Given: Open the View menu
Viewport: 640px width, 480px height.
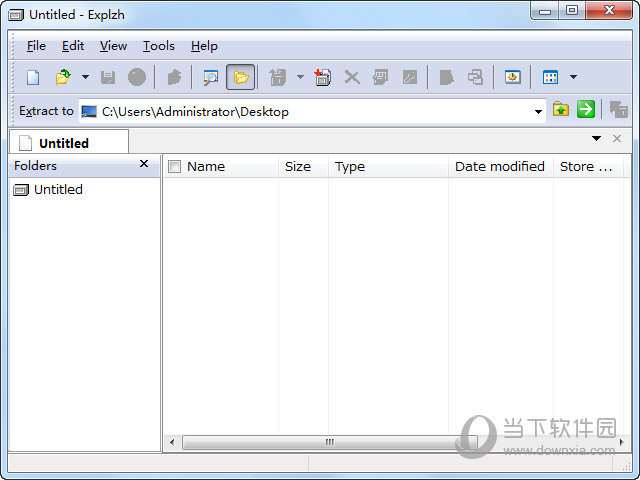Looking at the screenshot, I should point(113,46).
